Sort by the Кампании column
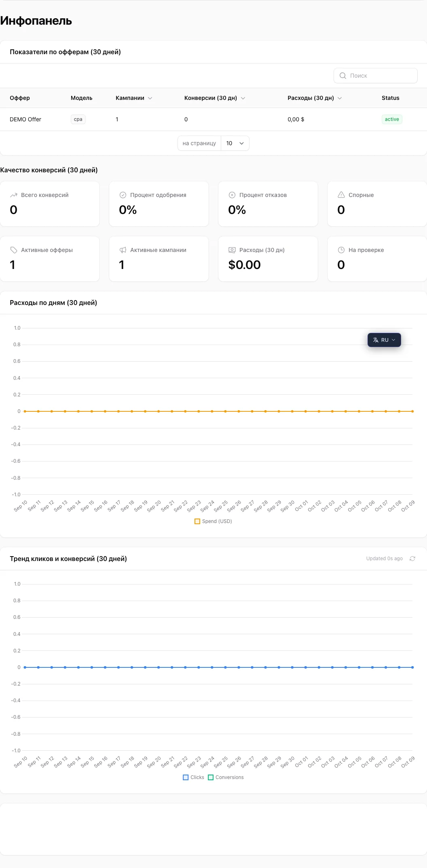427x868 pixels. [134, 98]
